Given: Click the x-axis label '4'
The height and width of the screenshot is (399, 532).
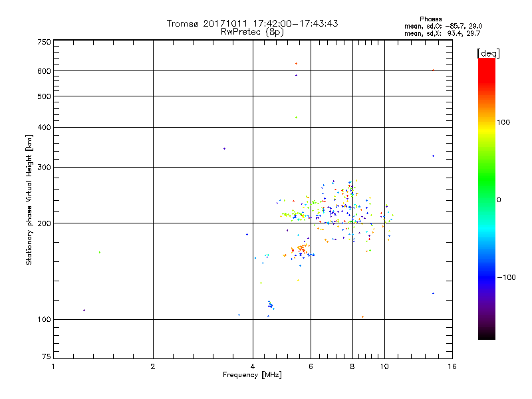Looking at the screenshot, I should tap(253, 366).
